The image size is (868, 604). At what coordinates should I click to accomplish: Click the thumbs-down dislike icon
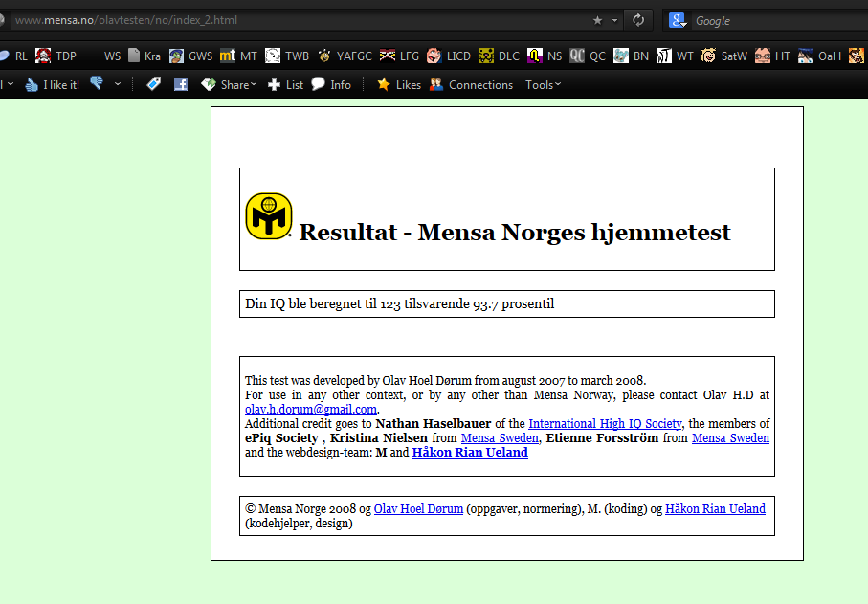(x=97, y=83)
